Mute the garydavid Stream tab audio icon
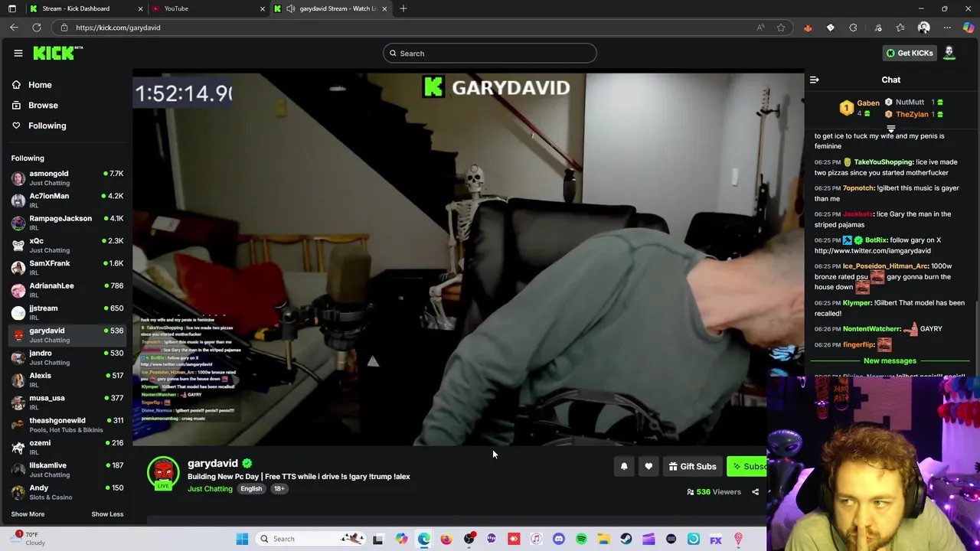980x551 pixels. coord(290,8)
